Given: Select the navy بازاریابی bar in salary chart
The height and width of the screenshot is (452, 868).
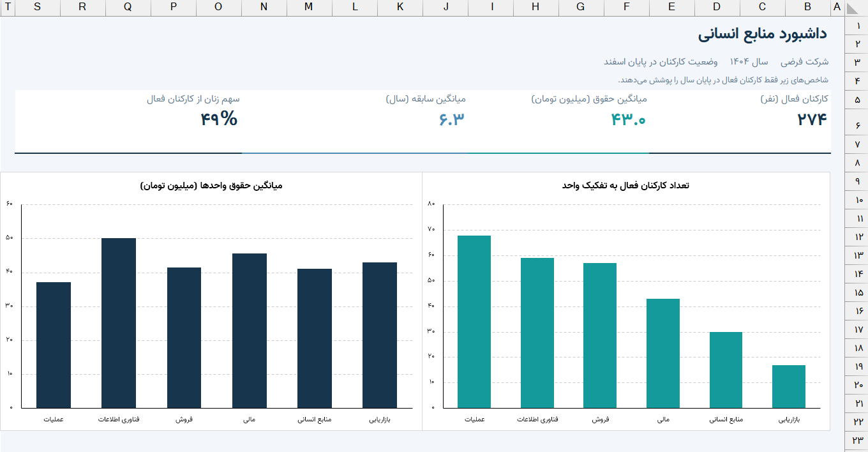Looking at the screenshot, I should [380, 335].
